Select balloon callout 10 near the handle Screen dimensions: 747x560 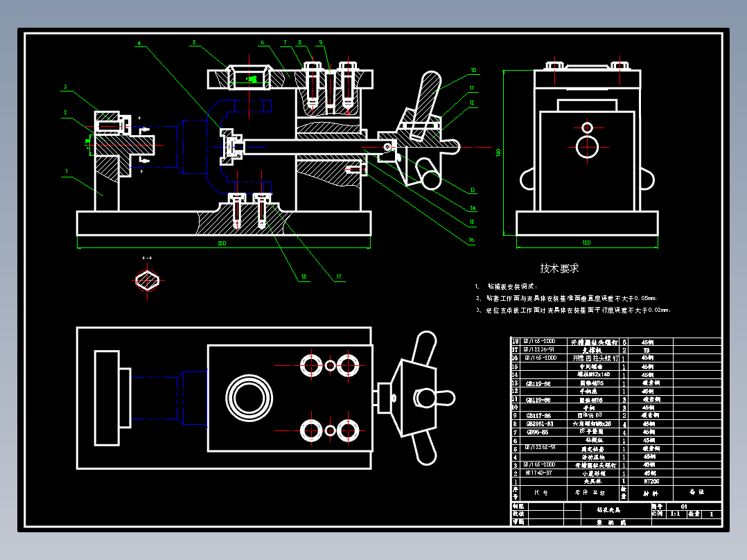(x=473, y=70)
